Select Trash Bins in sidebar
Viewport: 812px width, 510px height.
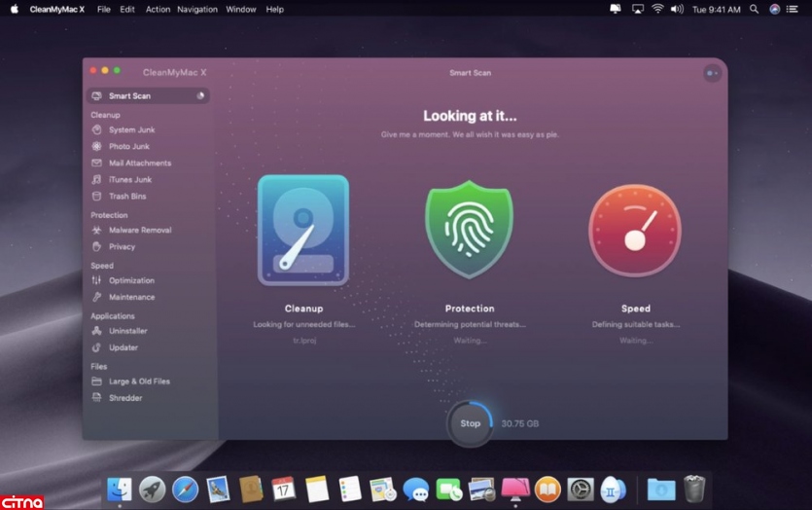click(126, 197)
